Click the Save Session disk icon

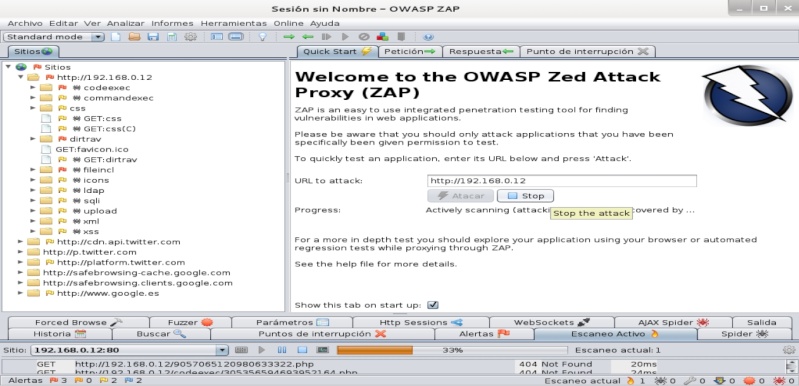click(x=153, y=37)
